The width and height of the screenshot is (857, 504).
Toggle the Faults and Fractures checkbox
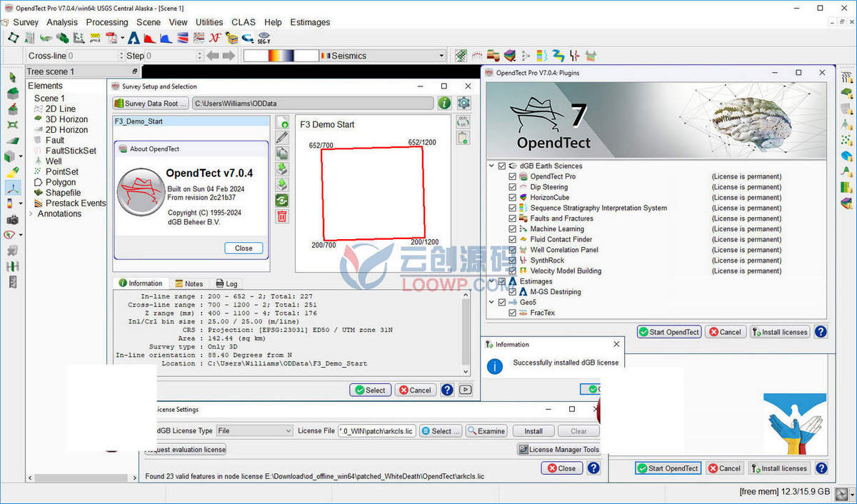pos(513,218)
